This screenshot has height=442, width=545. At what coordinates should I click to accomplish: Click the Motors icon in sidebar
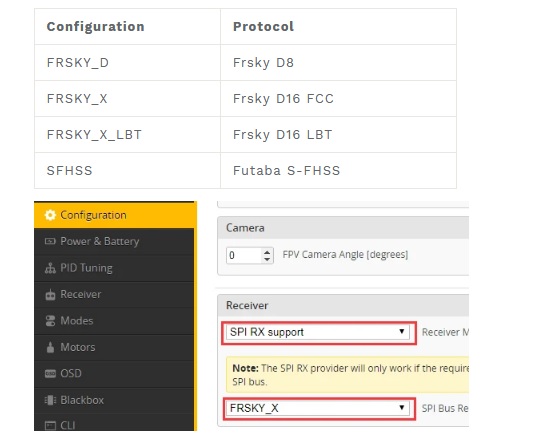point(50,347)
